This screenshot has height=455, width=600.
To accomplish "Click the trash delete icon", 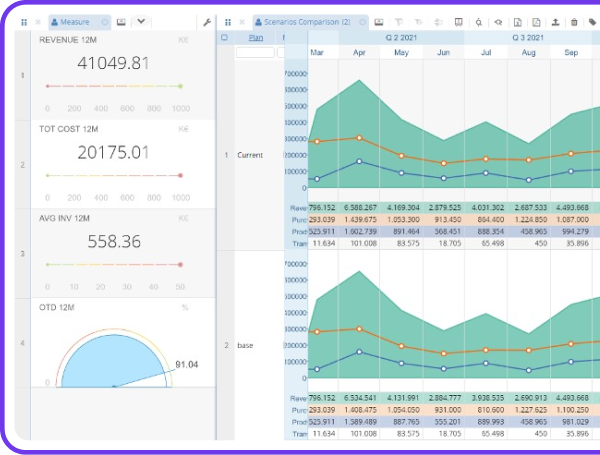I will 574,22.
